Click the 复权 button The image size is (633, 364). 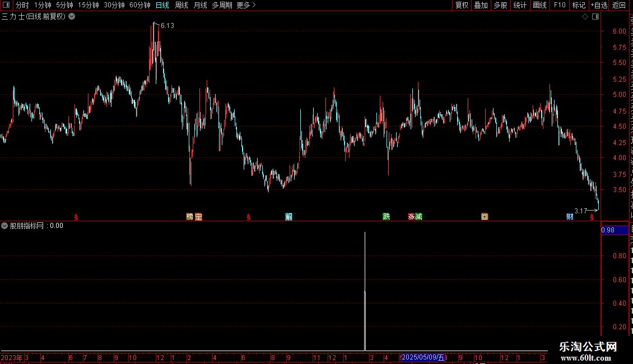point(462,5)
